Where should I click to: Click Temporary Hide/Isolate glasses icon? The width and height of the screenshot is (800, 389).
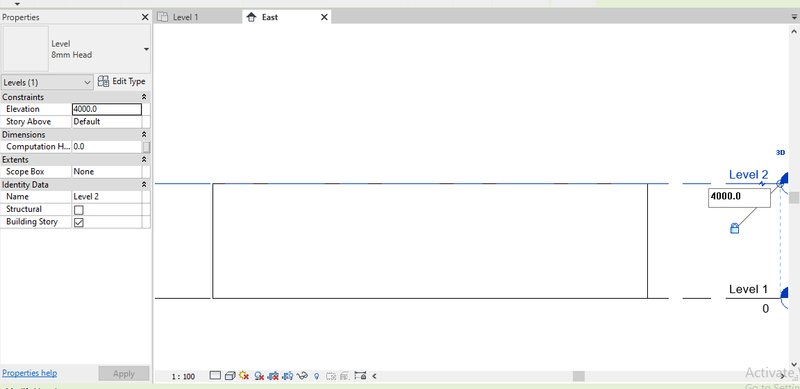tap(303, 376)
